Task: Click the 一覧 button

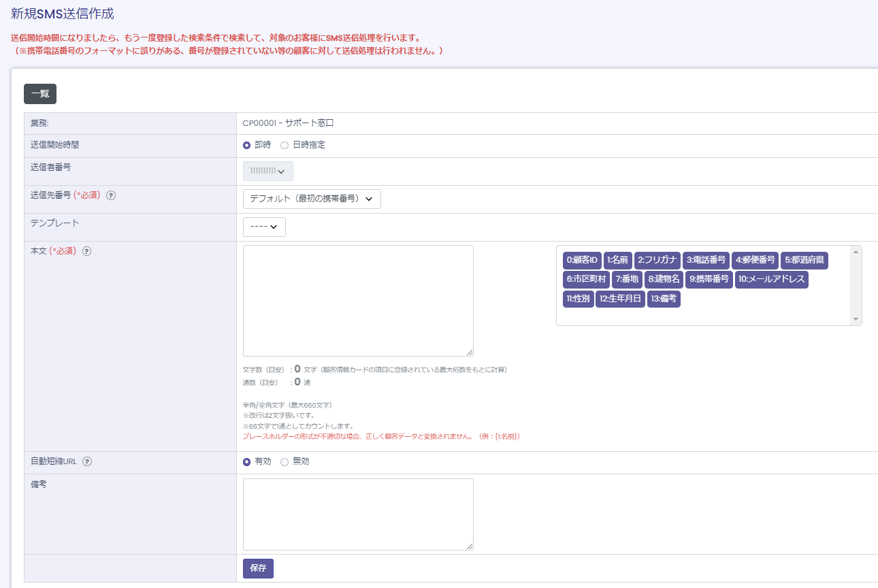Action: coord(40,94)
